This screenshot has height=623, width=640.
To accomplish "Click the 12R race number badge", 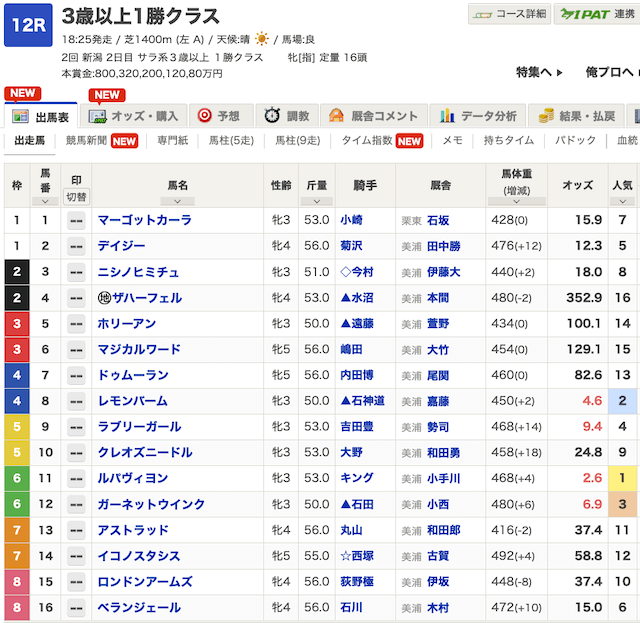I will click(28, 24).
